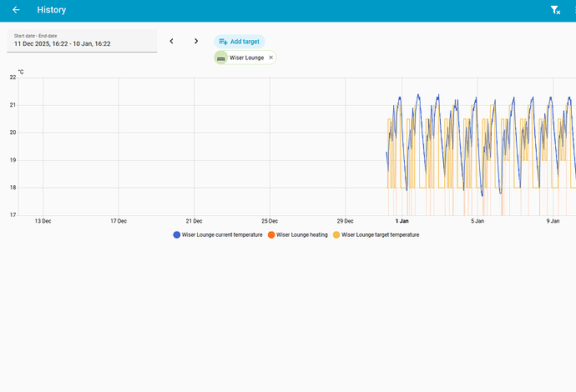This screenshot has width=576, height=392.
Task: Click the 25 Dec date label
Action: coord(270,221)
